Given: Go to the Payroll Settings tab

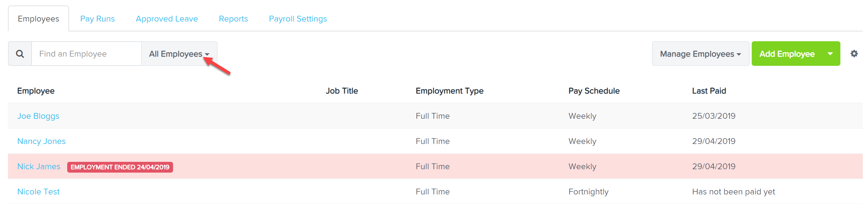Looking at the screenshot, I should [x=298, y=19].
